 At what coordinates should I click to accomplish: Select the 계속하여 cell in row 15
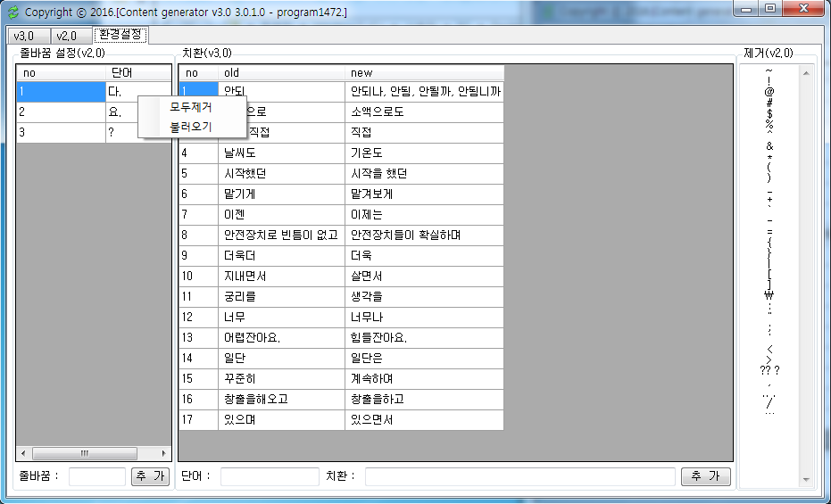pos(424,378)
